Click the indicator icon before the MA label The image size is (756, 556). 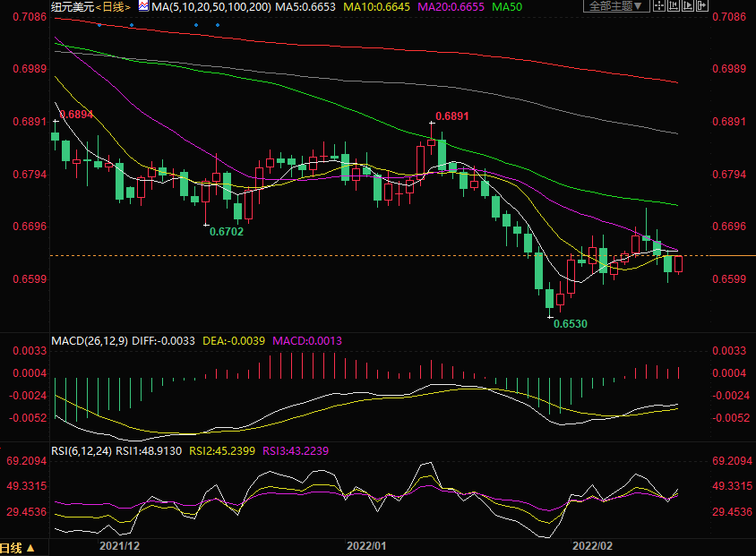coord(143,6)
